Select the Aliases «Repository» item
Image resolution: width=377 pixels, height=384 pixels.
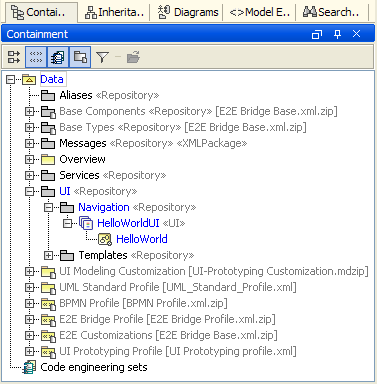tap(109, 95)
